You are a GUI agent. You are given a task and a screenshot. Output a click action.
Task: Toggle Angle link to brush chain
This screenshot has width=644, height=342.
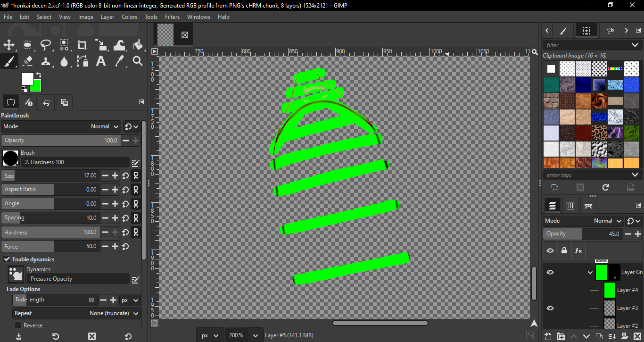tap(136, 204)
